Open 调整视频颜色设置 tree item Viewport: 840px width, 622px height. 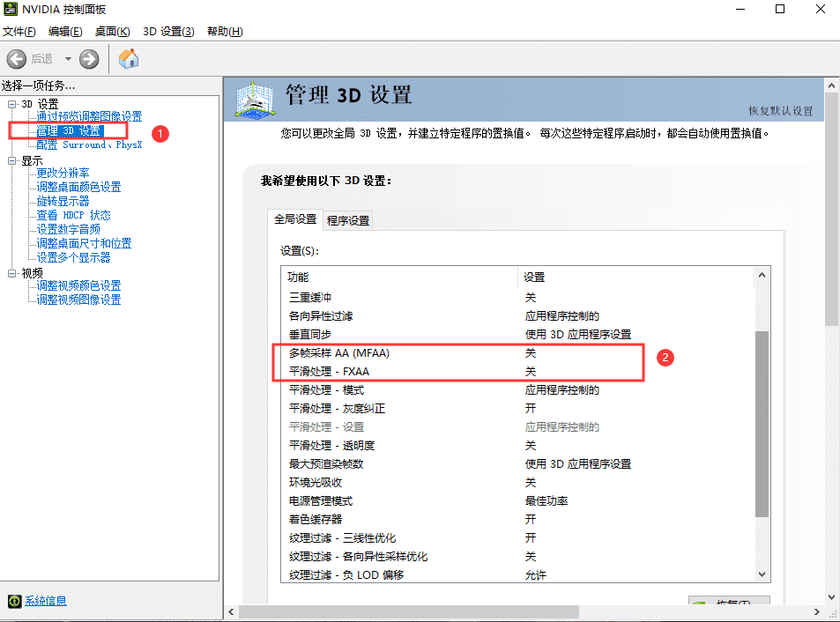click(x=78, y=285)
